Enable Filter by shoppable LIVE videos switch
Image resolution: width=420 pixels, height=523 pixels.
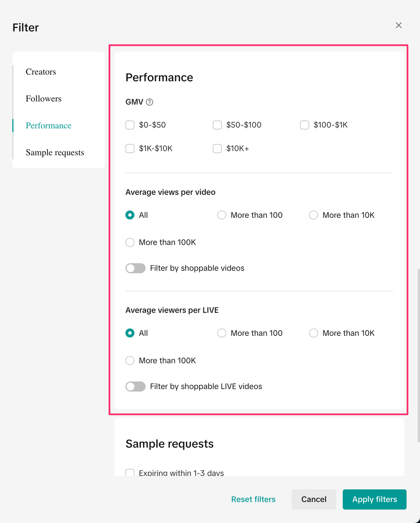click(x=136, y=387)
